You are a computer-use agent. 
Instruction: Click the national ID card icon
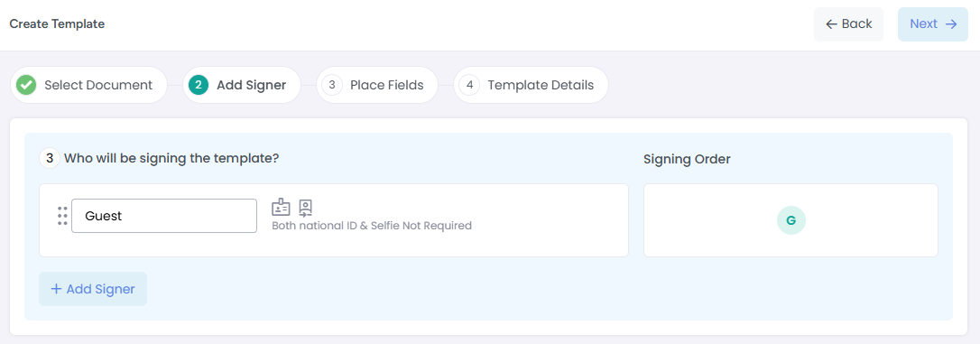coord(281,207)
